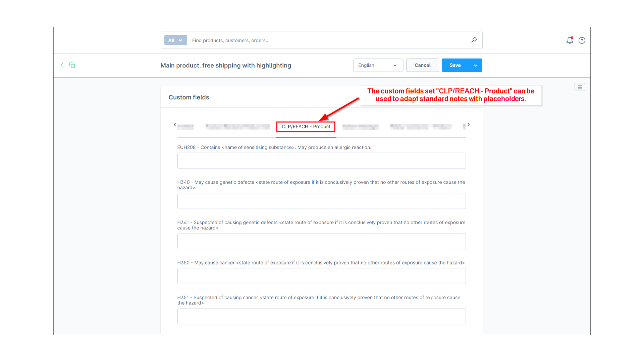This screenshot has width=644, height=362.
Task: Click the search magnifier icon
Action: pos(474,40)
